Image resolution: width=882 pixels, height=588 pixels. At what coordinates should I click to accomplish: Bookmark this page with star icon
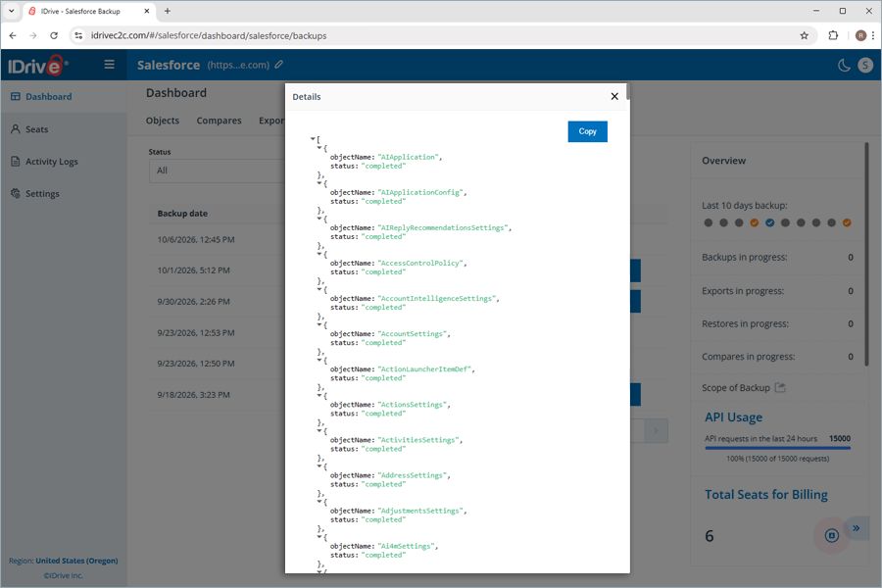tap(804, 35)
